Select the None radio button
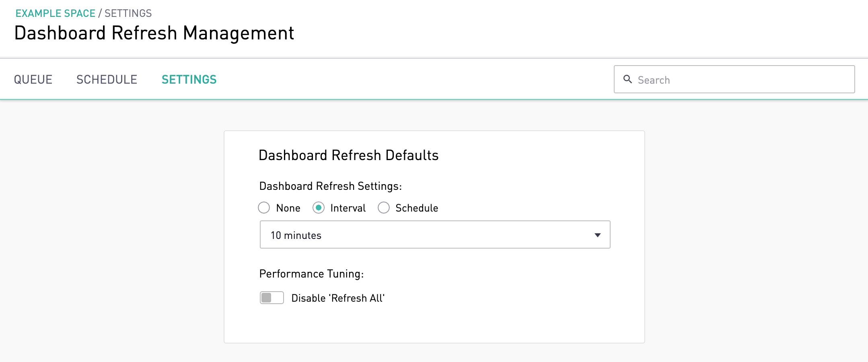The width and height of the screenshot is (868, 362). point(264,208)
